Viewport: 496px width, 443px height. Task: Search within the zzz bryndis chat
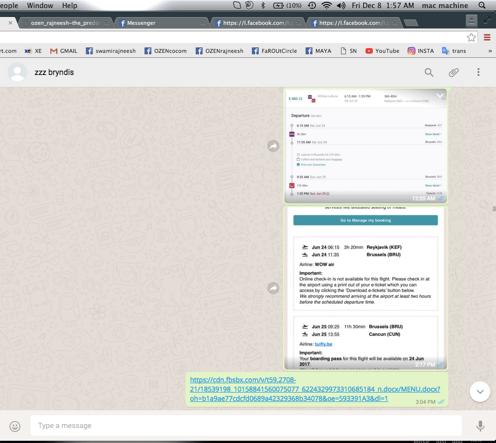coord(429,72)
